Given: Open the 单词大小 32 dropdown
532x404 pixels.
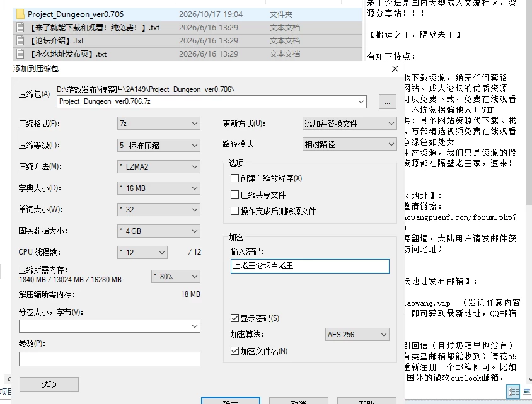Looking at the screenshot, I should (x=158, y=210).
